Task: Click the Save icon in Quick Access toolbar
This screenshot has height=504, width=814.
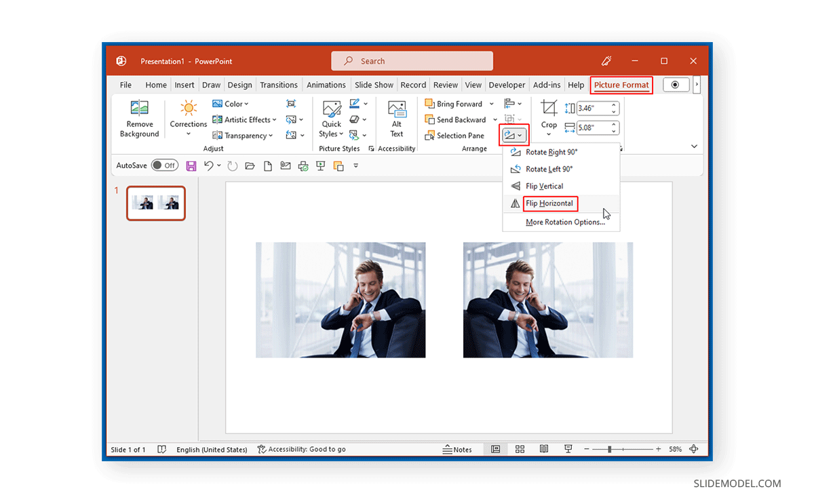Action: 191,165
